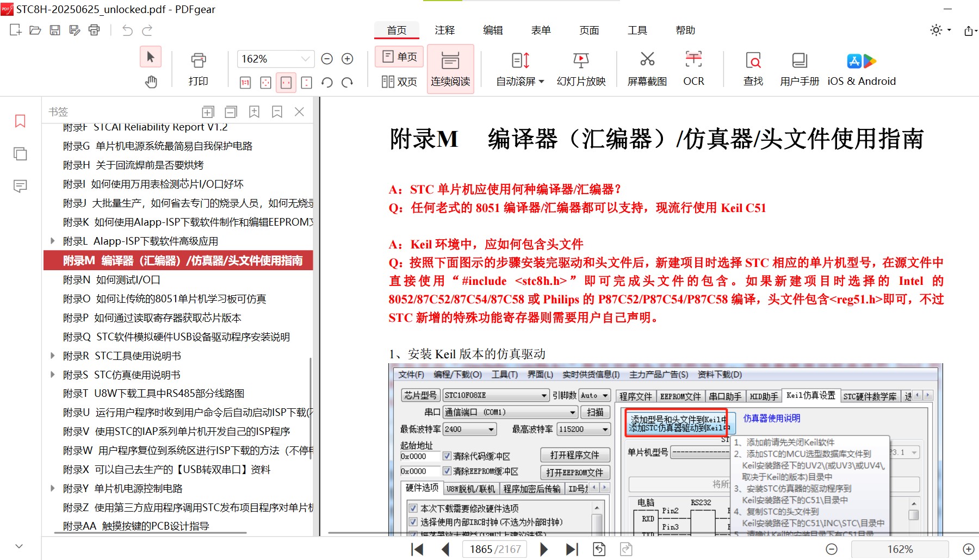Click the Save As icon
The image size is (979, 560).
(x=75, y=30)
